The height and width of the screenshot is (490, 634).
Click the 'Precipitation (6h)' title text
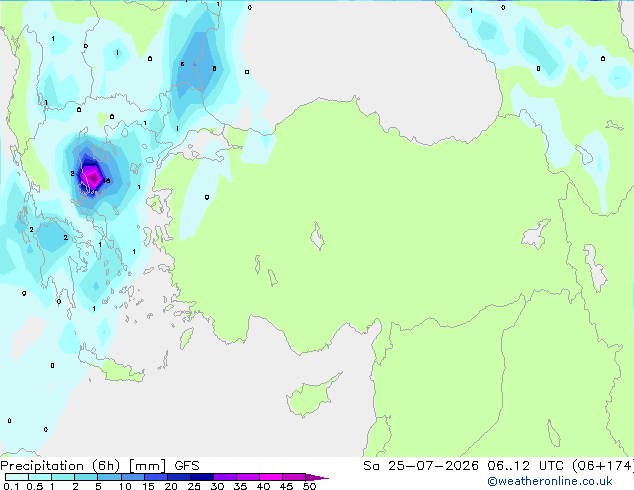[60, 466]
